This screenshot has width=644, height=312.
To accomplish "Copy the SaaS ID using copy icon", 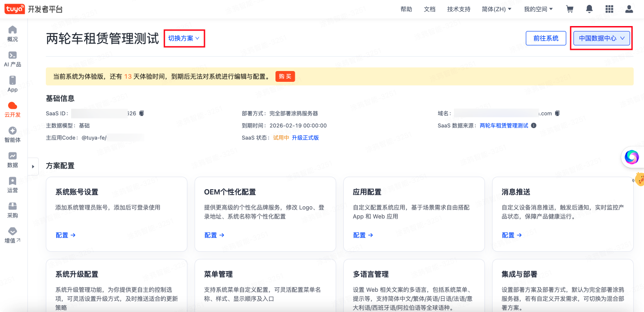I will 141,113.
